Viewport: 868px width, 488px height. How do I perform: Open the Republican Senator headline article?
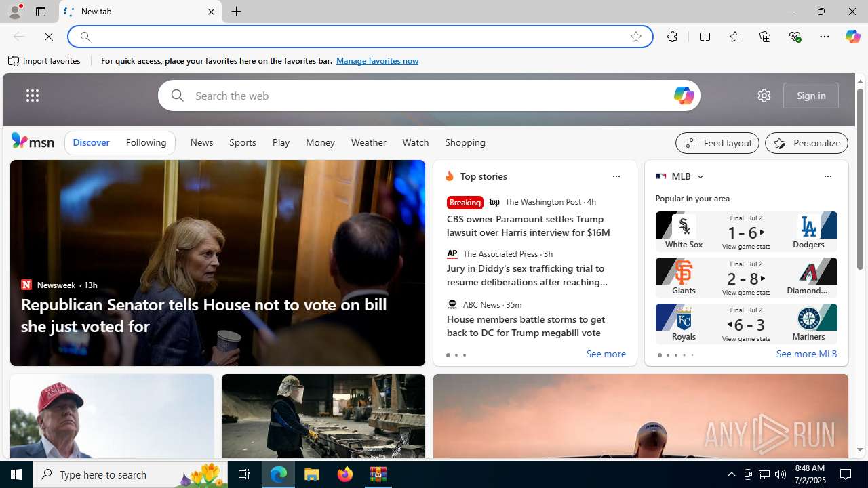point(203,315)
